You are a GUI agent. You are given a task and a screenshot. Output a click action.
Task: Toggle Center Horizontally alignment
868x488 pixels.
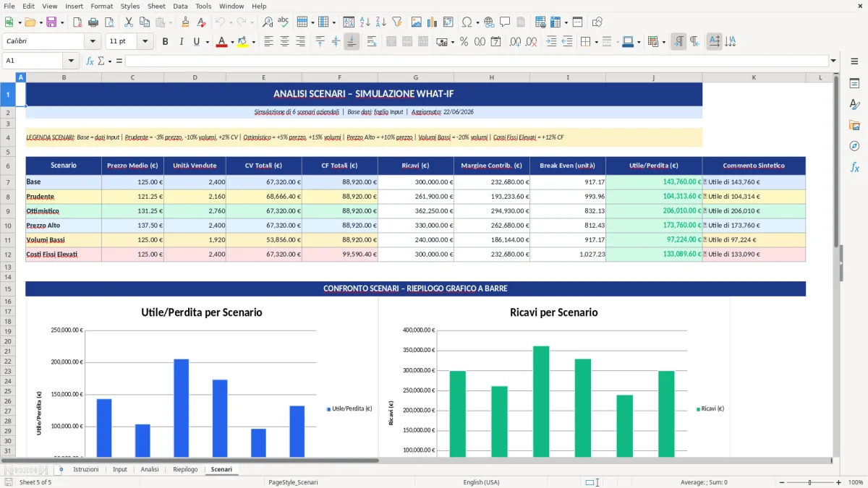(285, 42)
